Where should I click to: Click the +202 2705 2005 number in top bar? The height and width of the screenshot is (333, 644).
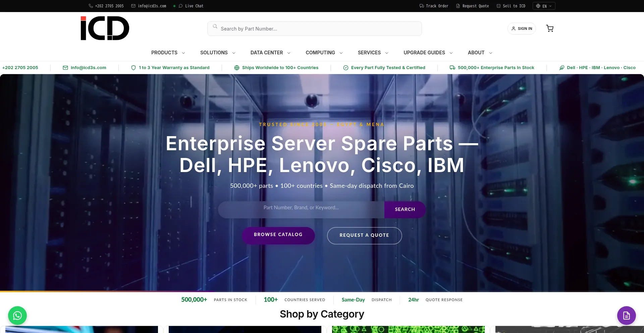coord(109,6)
